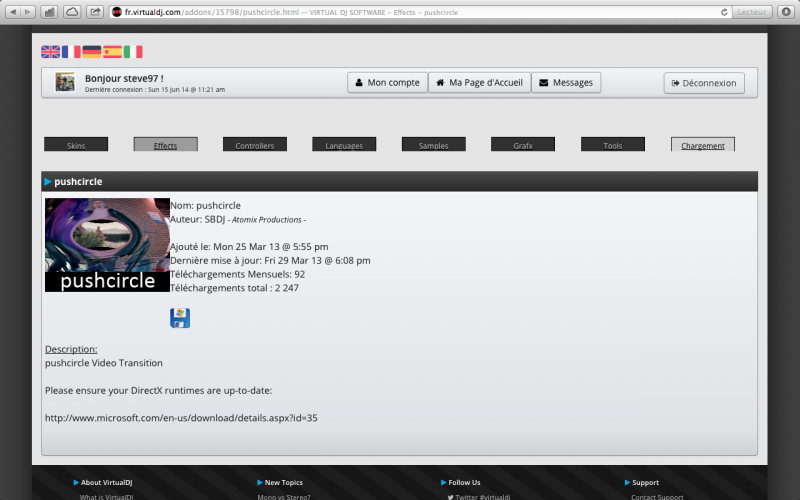Image resolution: width=800 pixels, height=500 pixels.
Task: Open the Controllers tab
Action: pyautogui.click(x=255, y=144)
